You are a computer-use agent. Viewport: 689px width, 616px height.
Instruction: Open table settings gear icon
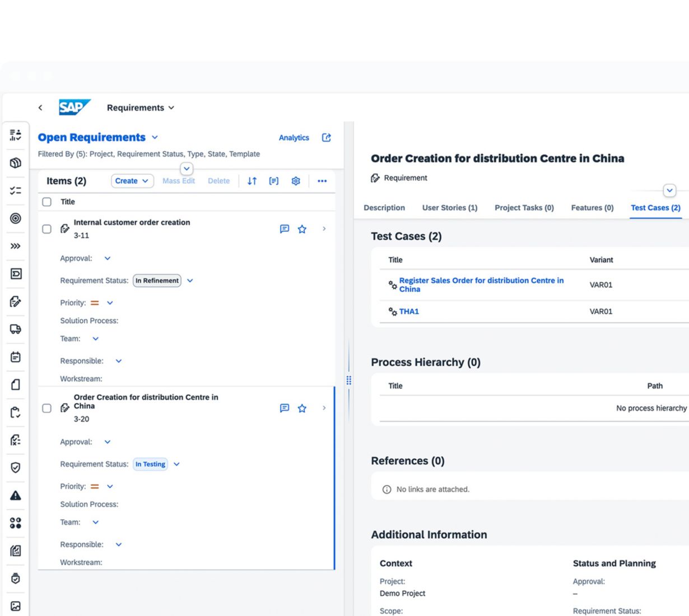296,181
